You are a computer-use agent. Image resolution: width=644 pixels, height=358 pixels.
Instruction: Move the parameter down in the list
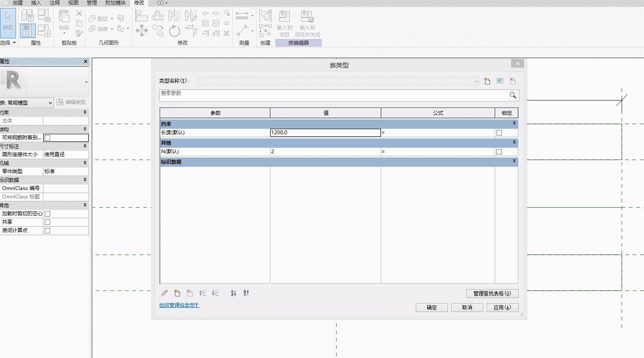(x=216, y=293)
